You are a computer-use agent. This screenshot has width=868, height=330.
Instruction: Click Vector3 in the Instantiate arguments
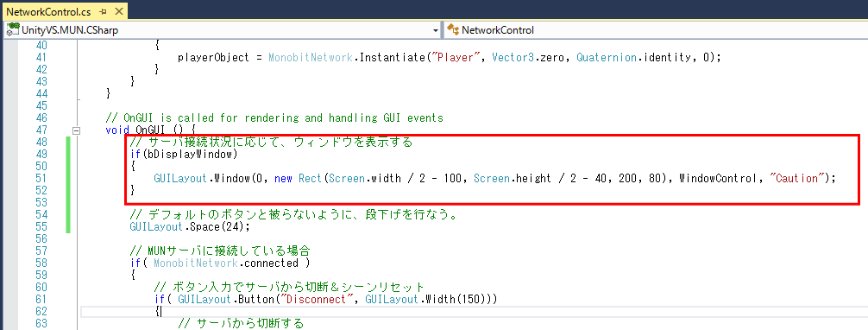point(512,58)
